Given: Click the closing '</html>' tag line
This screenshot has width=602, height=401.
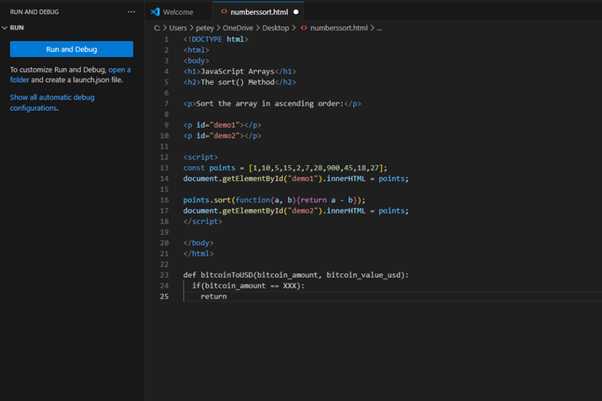Looking at the screenshot, I should point(198,254).
